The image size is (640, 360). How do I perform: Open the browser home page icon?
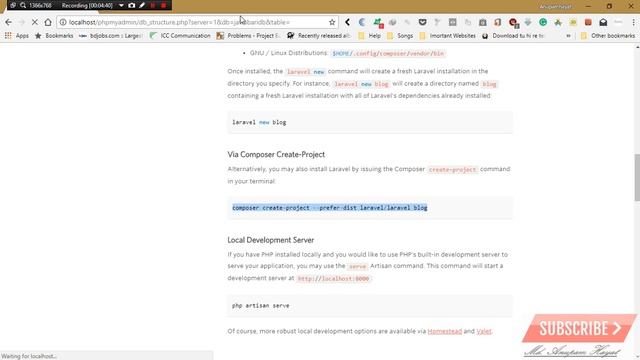(x=48, y=22)
